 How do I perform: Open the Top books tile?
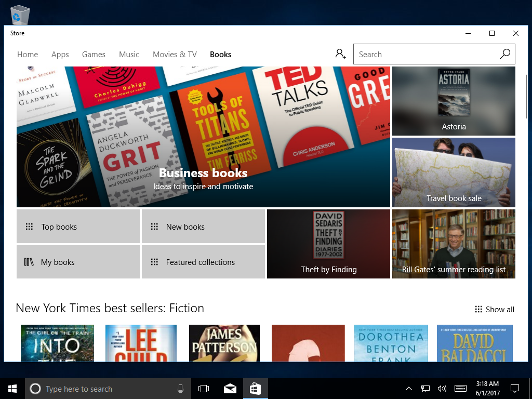pyautogui.click(x=78, y=227)
